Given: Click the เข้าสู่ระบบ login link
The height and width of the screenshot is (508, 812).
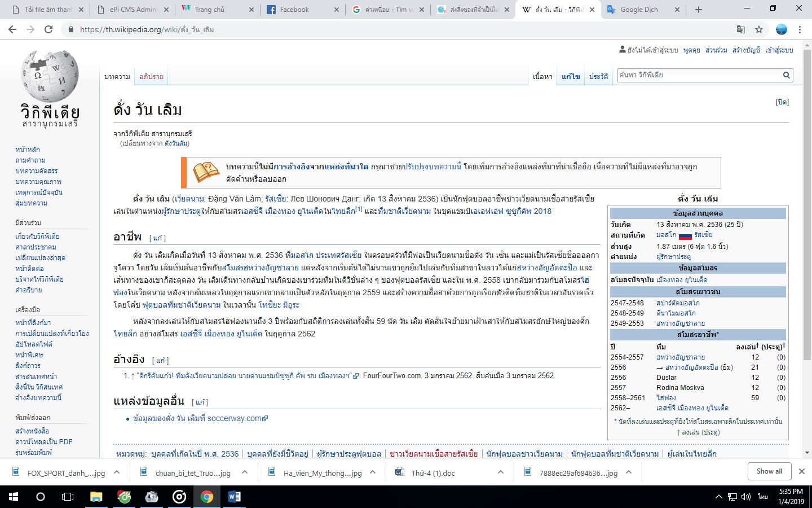Looking at the screenshot, I should coord(779,50).
